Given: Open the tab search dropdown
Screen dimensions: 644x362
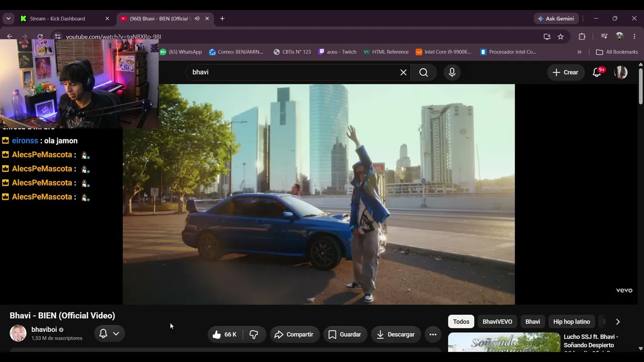Looking at the screenshot, I should 8,19.
